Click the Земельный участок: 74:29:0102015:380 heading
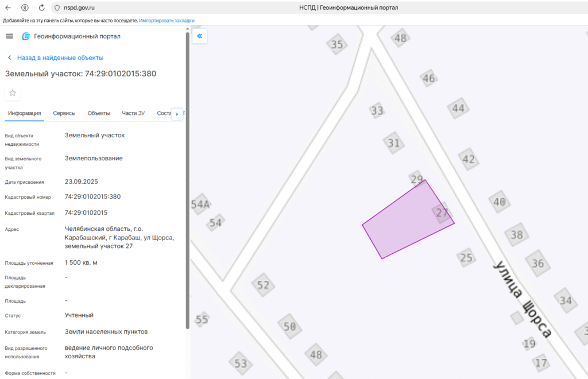Screen dimensions: 588x379 tap(80, 74)
